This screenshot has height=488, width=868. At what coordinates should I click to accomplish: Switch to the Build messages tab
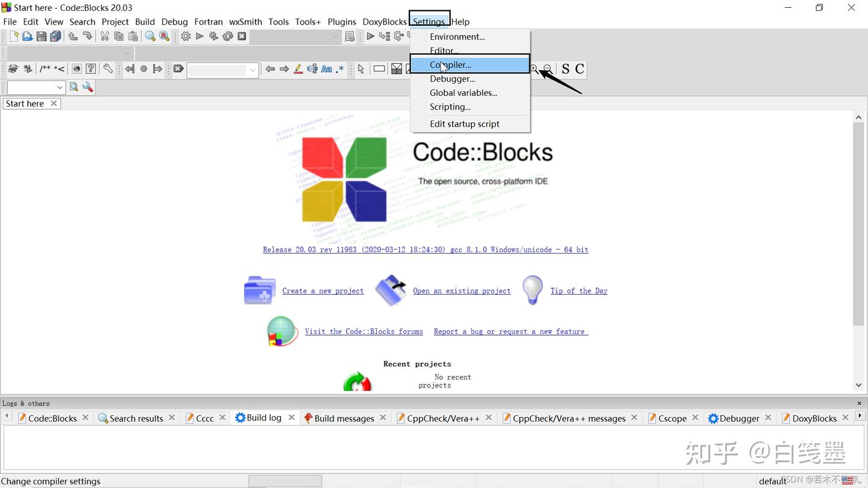[x=344, y=418]
